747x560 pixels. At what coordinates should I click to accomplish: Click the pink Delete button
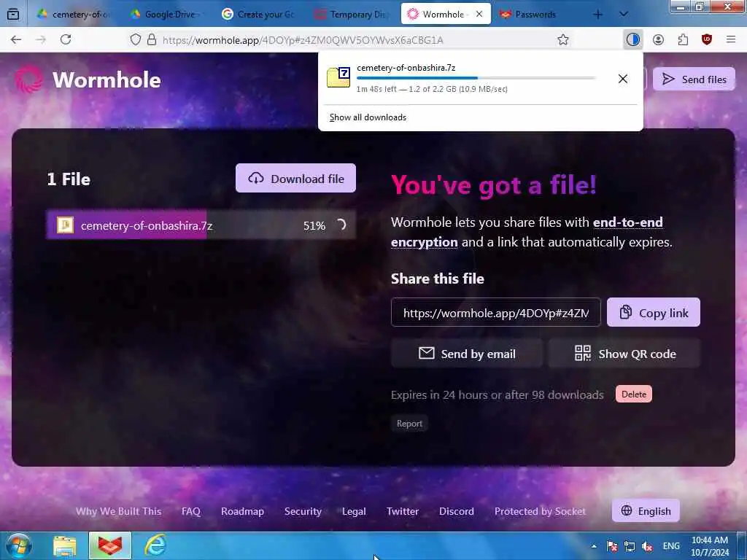pyautogui.click(x=634, y=394)
